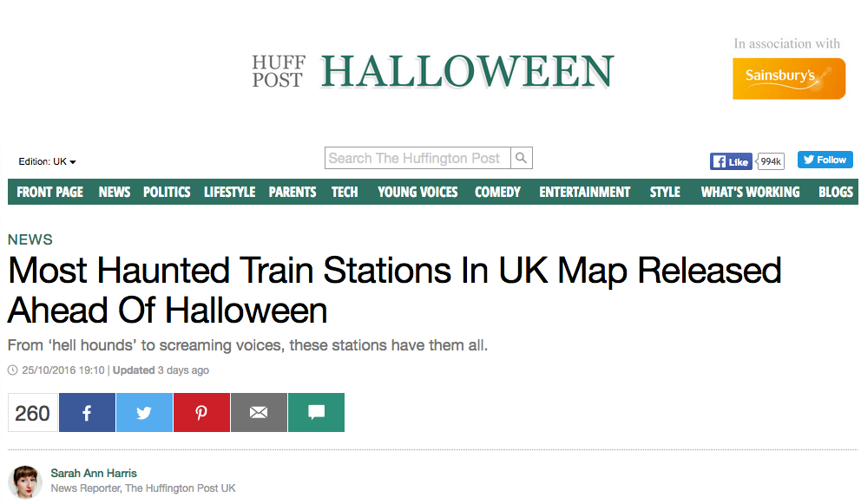Share article via Facebook icon
Screen dimensions: 861x504
click(87, 412)
